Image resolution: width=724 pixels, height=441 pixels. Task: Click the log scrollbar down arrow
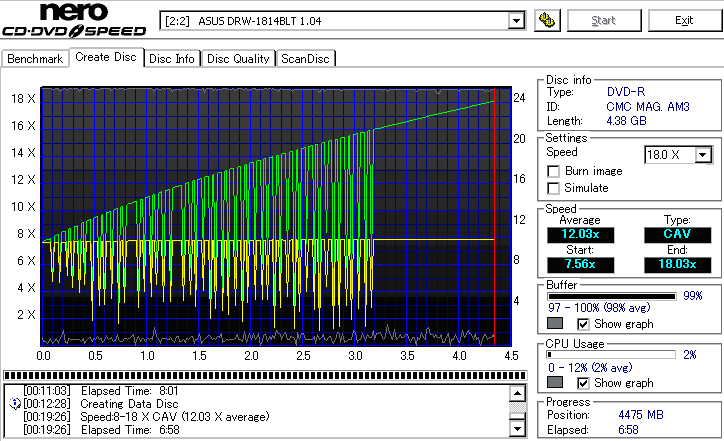(516, 430)
